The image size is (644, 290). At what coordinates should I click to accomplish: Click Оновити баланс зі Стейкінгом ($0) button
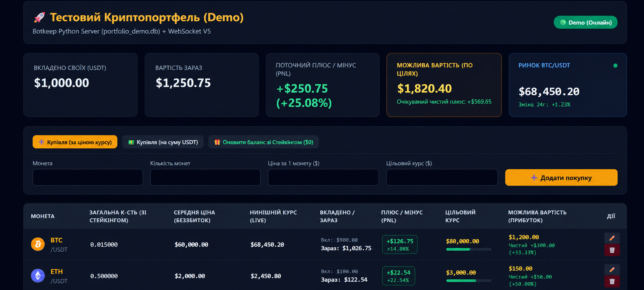coord(263,142)
